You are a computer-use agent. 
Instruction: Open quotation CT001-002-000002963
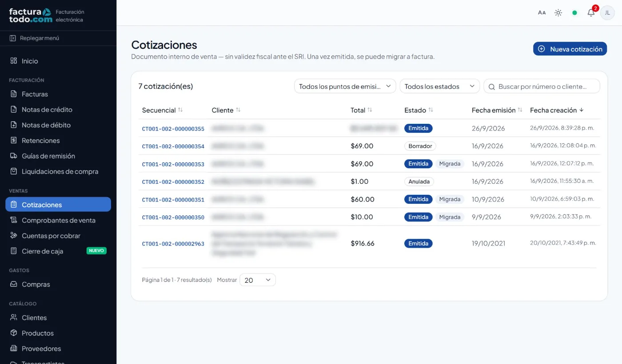[173, 244]
